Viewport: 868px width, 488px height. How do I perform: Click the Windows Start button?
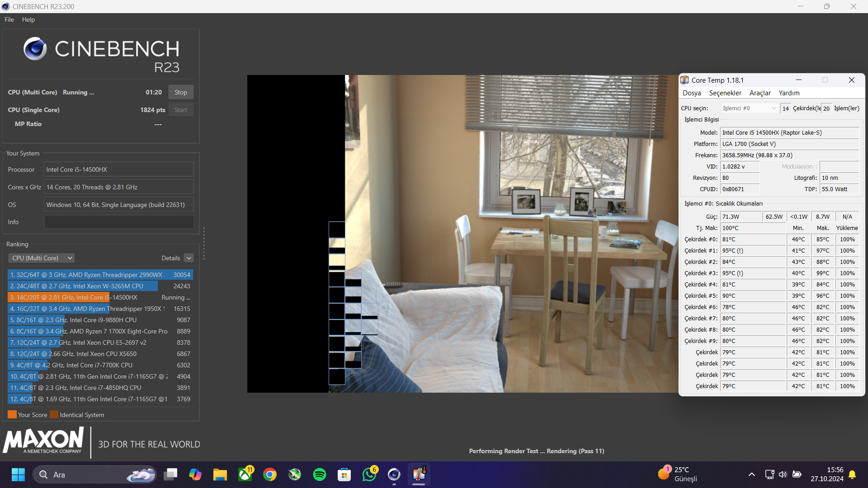tap(18, 474)
